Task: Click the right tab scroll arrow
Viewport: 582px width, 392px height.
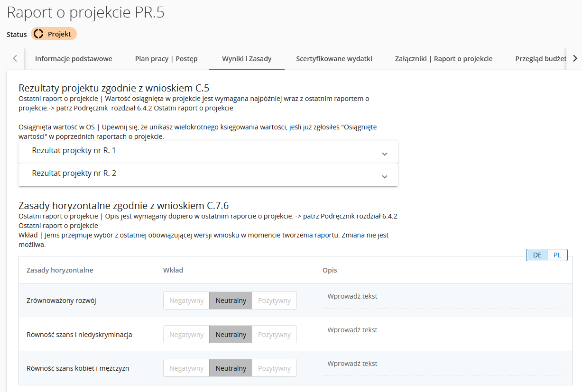Action: [x=575, y=59]
